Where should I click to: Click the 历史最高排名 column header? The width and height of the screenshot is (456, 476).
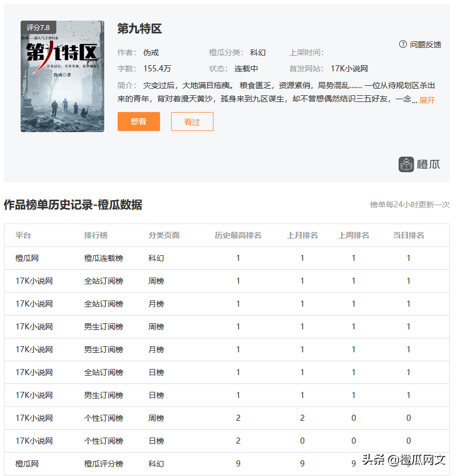coord(238,235)
